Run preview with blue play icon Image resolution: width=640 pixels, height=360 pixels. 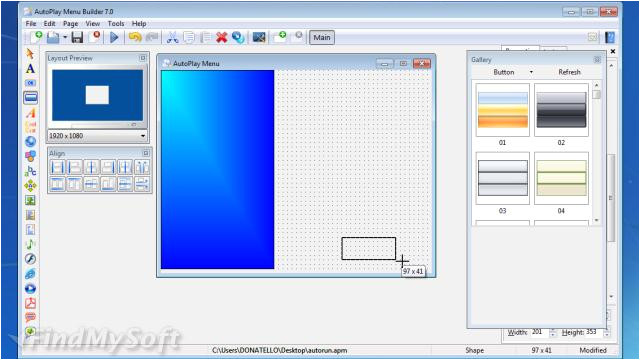[x=114, y=38]
